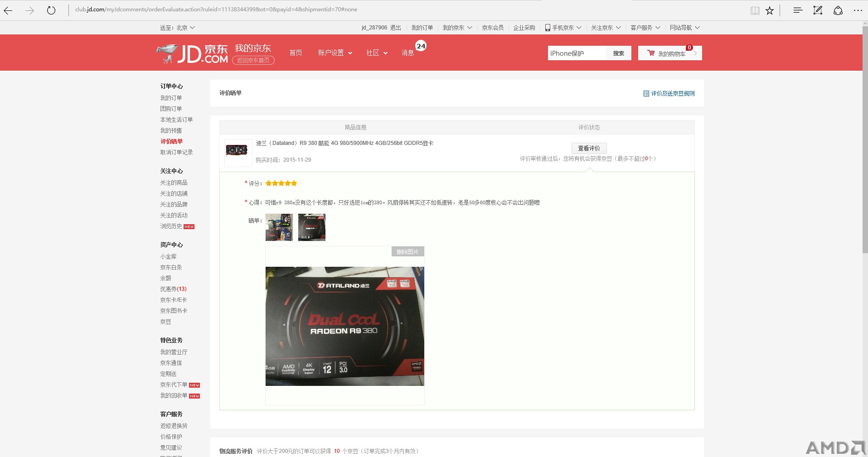The image size is (868, 457).
Task: Open 返修退换货 in sidebar
Action: tap(174, 426)
